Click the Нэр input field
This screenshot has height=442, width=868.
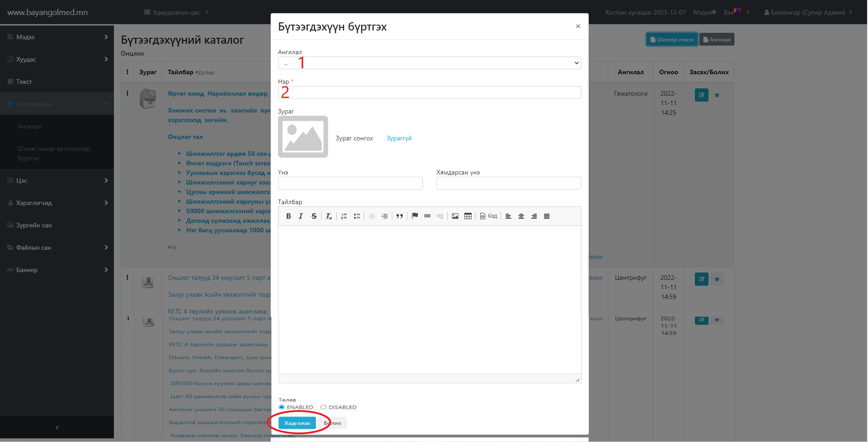pos(429,93)
